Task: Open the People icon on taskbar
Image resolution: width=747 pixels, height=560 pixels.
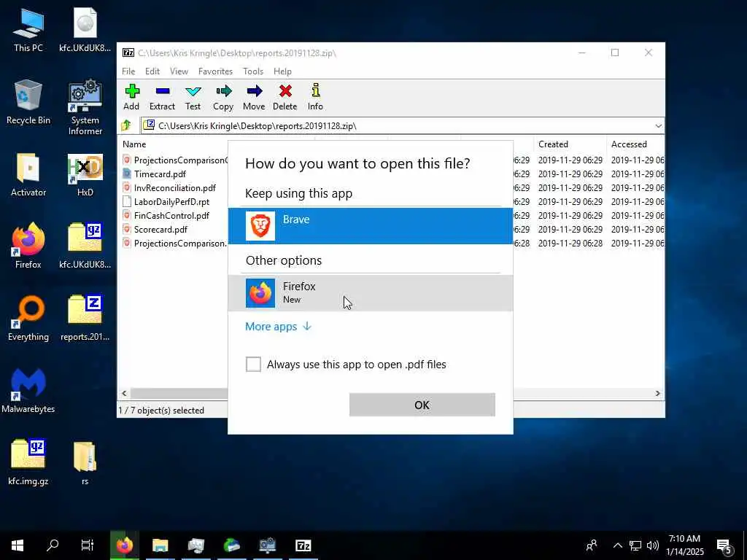Action: point(592,545)
